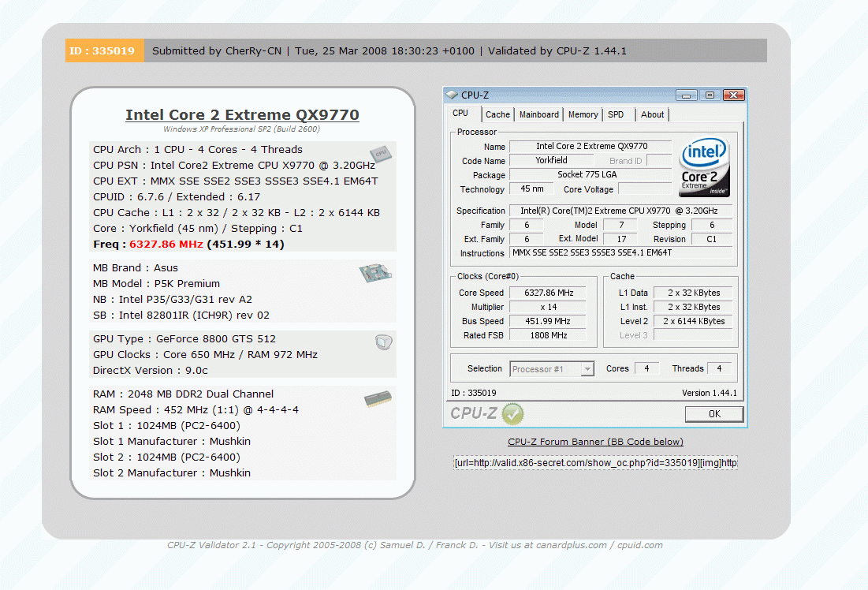Click the Code Name Yorkfield field
This screenshot has width=868, height=590.
coord(551,161)
